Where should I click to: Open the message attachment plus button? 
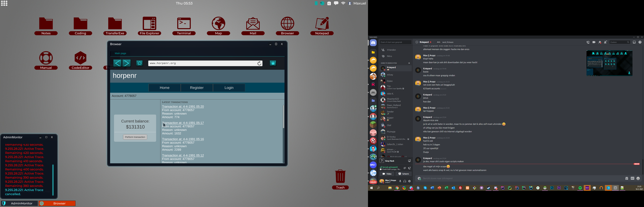click(419, 179)
